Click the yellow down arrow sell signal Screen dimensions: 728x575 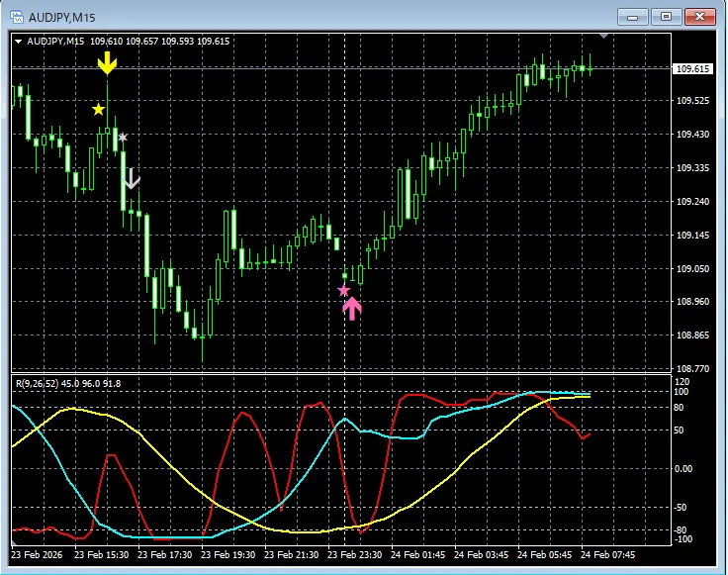(108, 63)
